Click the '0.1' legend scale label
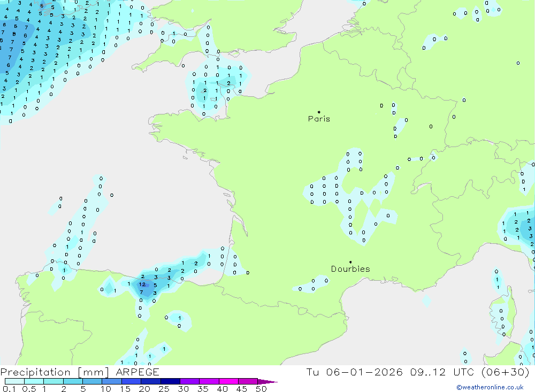535x392 pixels. click(x=9, y=389)
